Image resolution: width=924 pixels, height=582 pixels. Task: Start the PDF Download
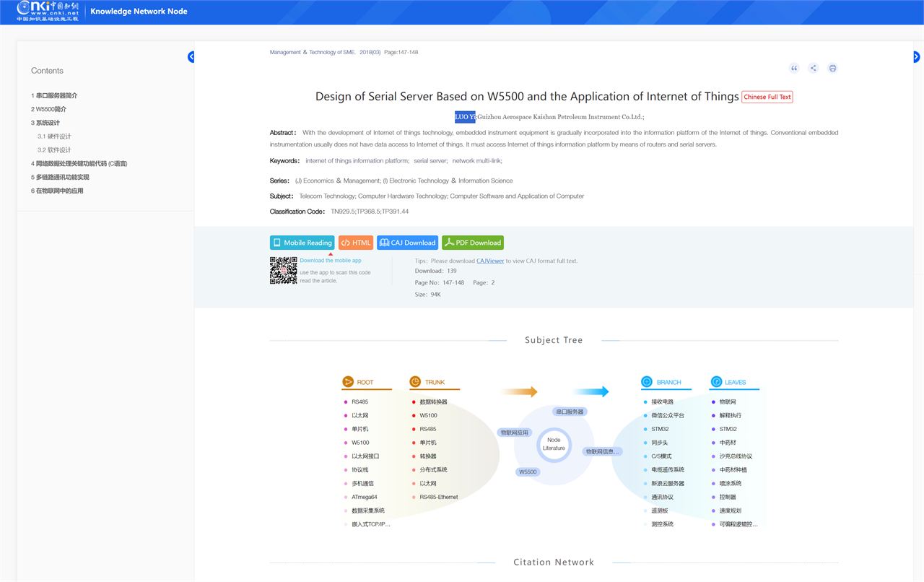[473, 243]
